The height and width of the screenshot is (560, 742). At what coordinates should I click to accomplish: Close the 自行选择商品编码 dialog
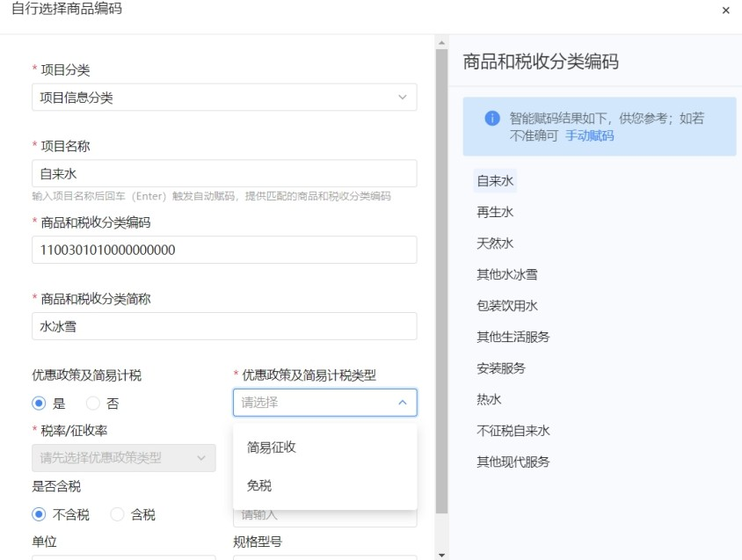tap(726, 11)
